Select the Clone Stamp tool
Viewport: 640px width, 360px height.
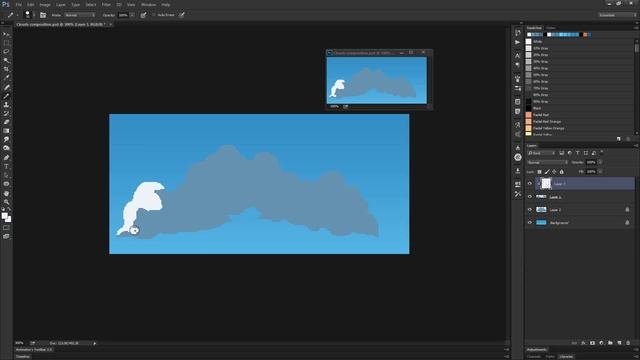(x=6, y=104)
